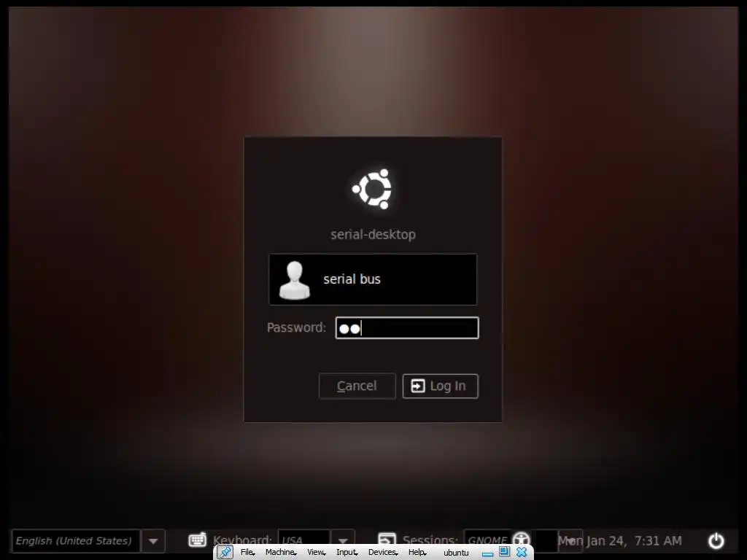
Task: Minimize the VirtualBox window from mini toolbar
Action: coord(487,553)
